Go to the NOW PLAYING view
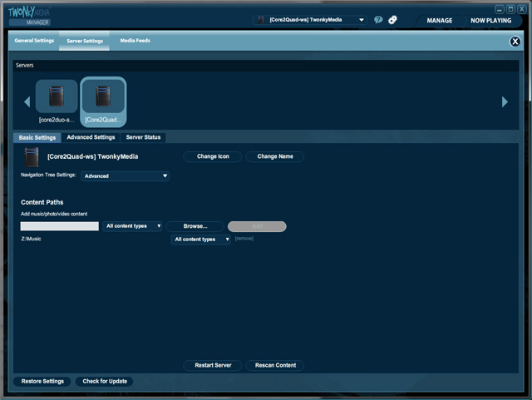The image size is (532, 400). click(x=490, y=20)
